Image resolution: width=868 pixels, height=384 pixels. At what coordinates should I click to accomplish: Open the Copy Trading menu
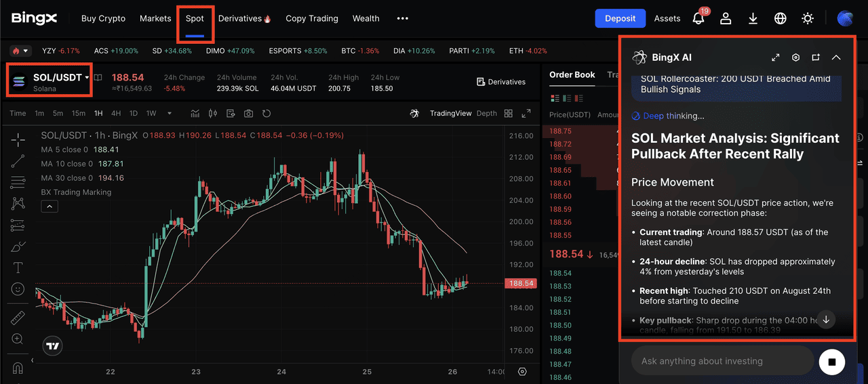(312, 18)
